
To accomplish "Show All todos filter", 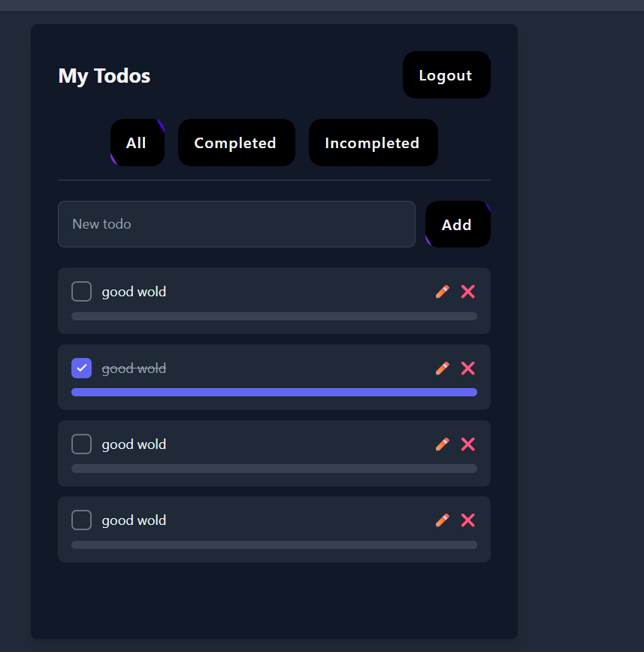I will pyautogui.click(x=138, y=143).
